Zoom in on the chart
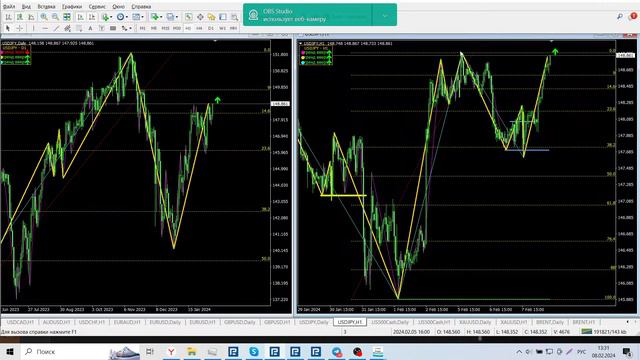The image size is (640, 360). [x=44, y=17]
